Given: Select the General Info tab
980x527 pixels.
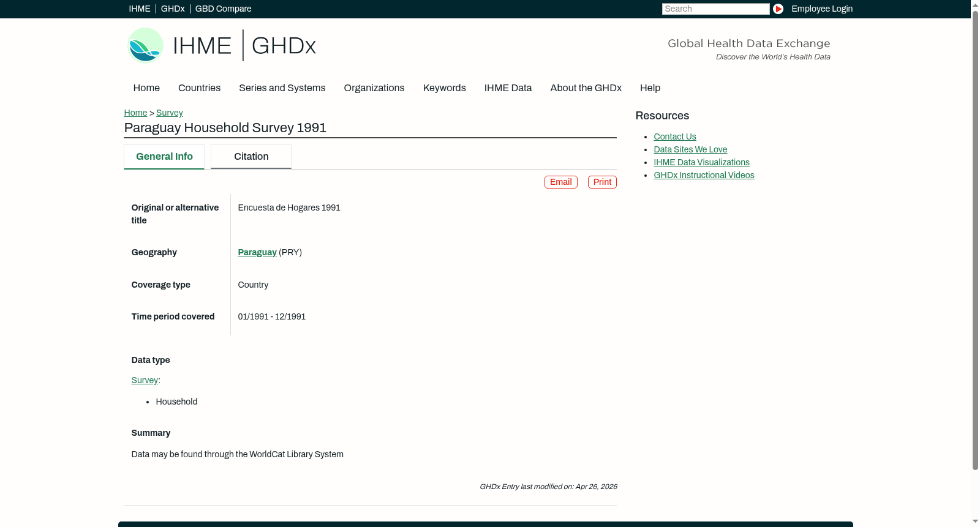Looking at the screenshot, I should pyautogui.click(x=164, y=157).
